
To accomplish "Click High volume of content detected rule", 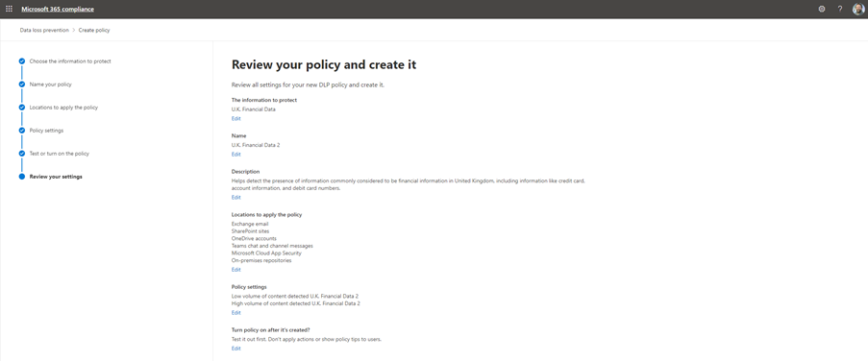I will (x=296, y=303).
